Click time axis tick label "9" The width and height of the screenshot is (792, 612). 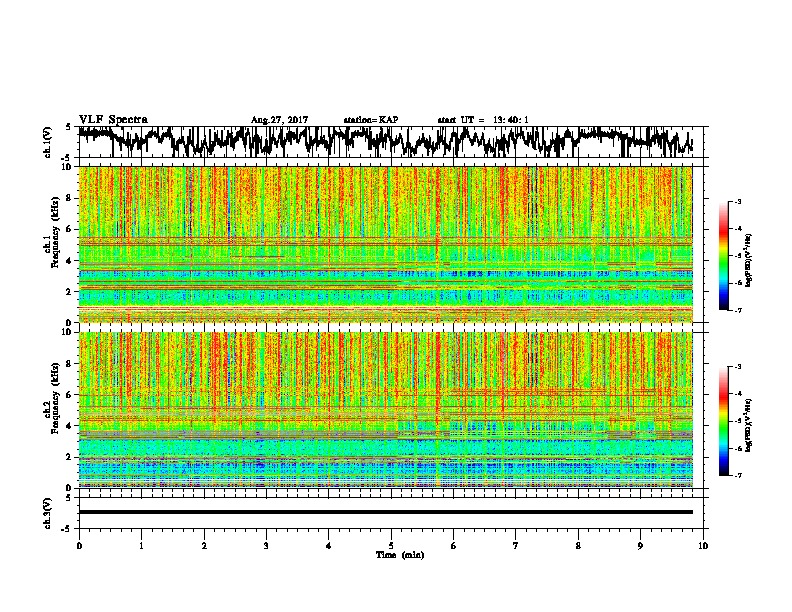point(640,546)
